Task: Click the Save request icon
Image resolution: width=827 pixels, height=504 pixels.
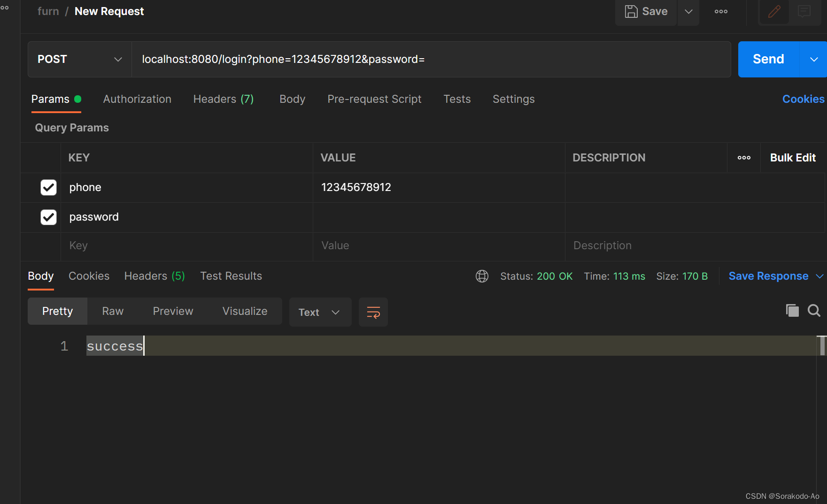Action: coord(645,11)
